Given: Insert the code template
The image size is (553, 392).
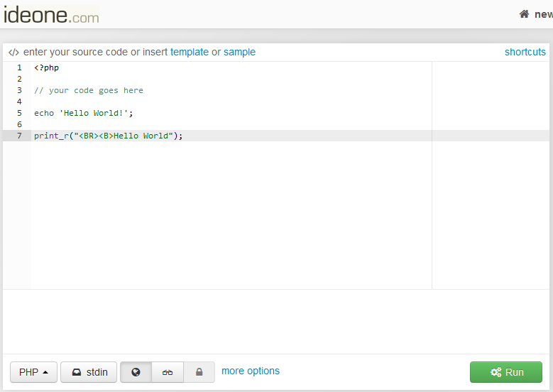Looking at the screenshot, I should 190,52.
